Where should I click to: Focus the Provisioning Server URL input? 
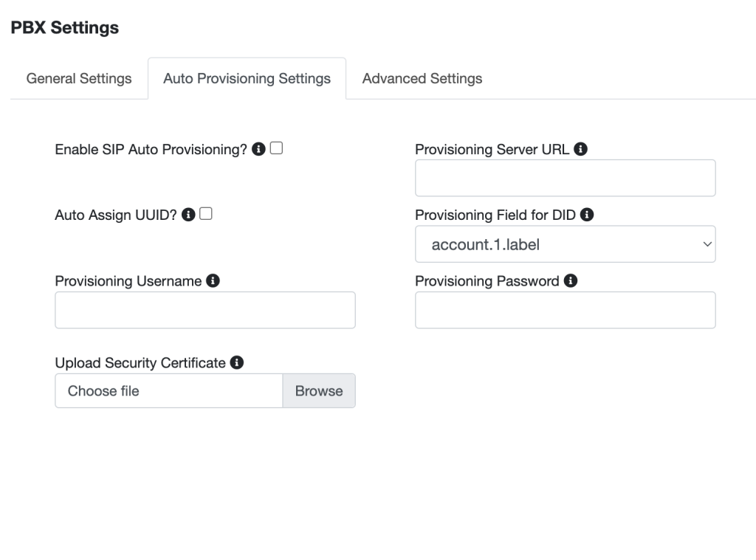(x=565, y=178)
